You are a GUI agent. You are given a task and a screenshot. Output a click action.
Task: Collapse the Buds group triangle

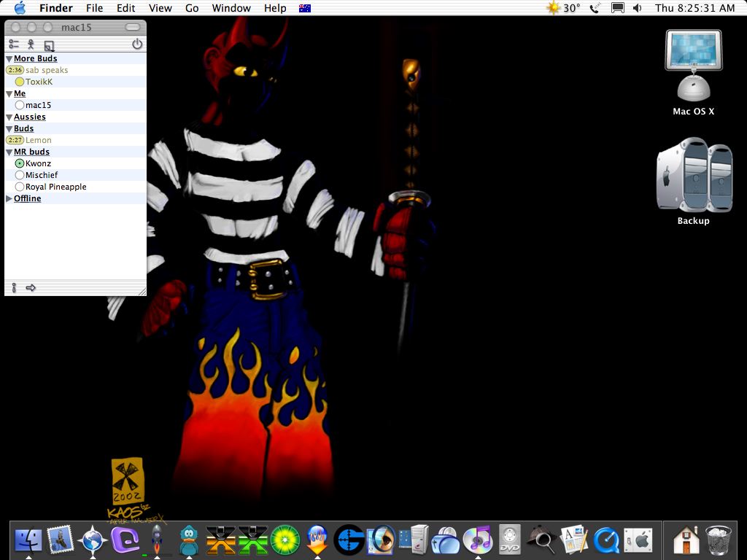coord(9,128)
